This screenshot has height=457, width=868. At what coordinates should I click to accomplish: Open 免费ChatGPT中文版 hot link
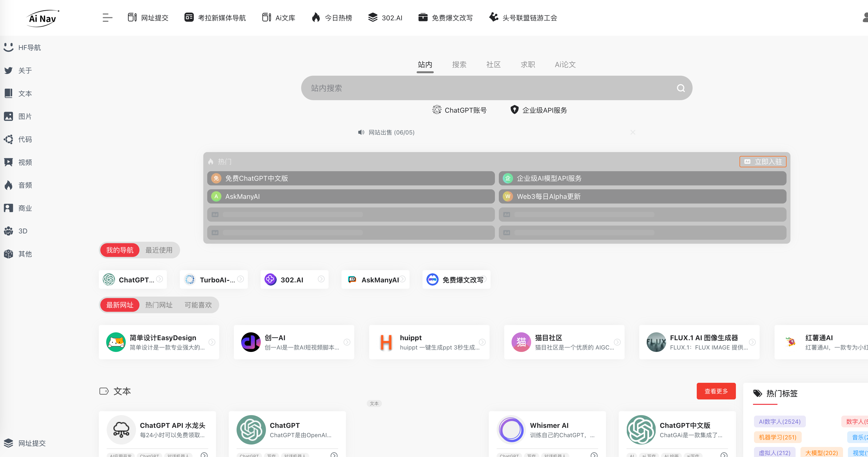(x=351, y=178)
